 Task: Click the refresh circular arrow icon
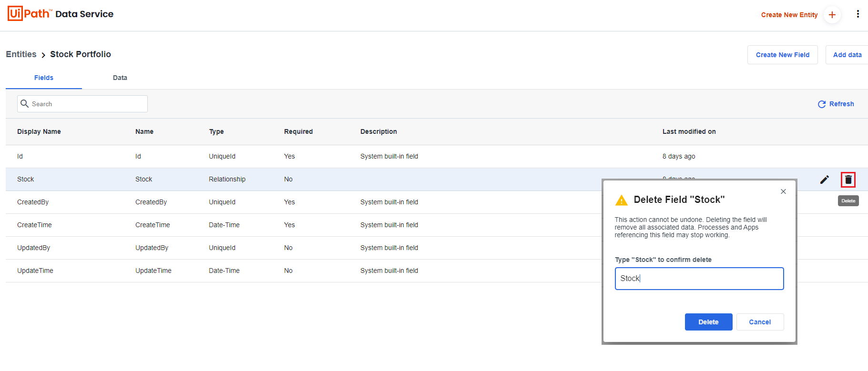822,104
